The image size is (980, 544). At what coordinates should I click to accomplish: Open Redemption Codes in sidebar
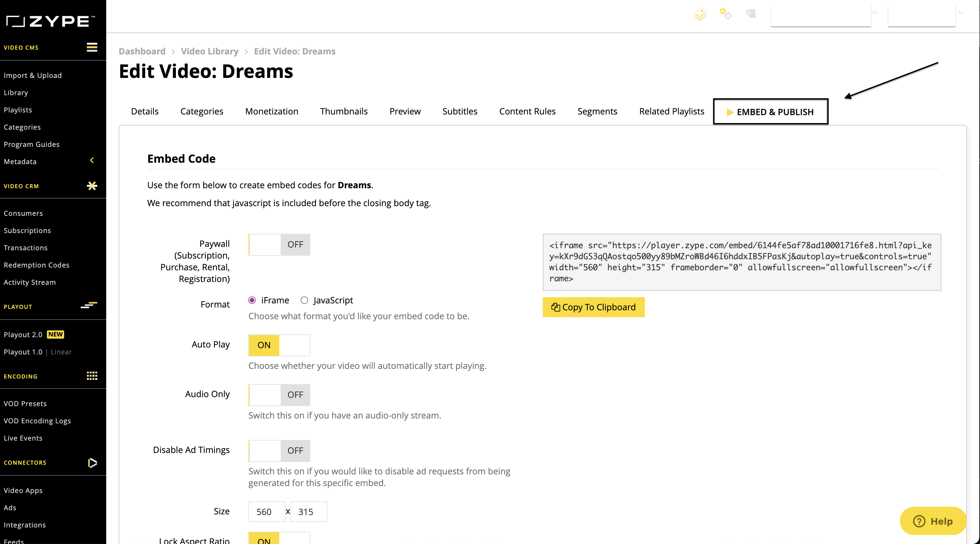[37, 265]
